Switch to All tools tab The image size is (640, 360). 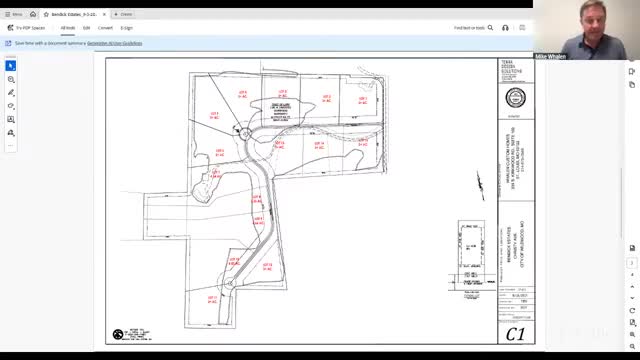tap(68, 28)
